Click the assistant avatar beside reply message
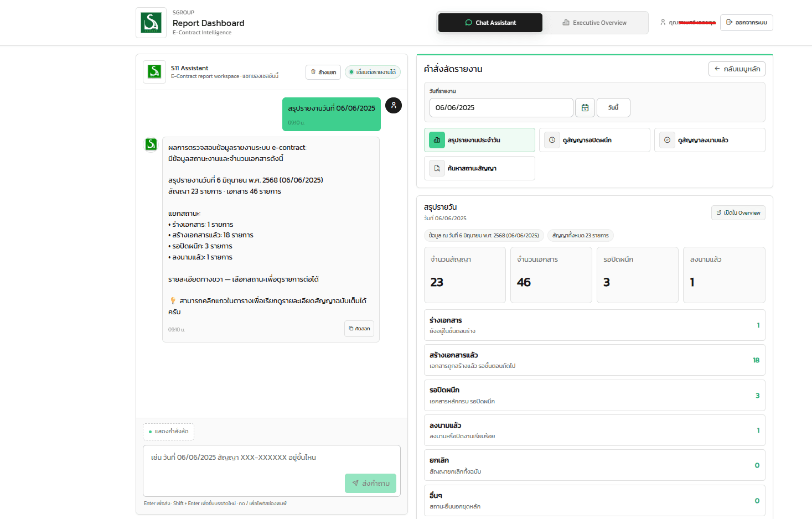812x519 pixels. click(x=151, y=144)
